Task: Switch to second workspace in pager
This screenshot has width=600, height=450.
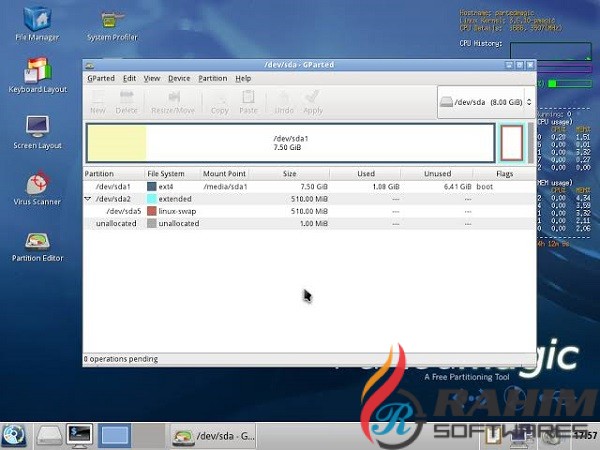Action: (x=149, y=435)
